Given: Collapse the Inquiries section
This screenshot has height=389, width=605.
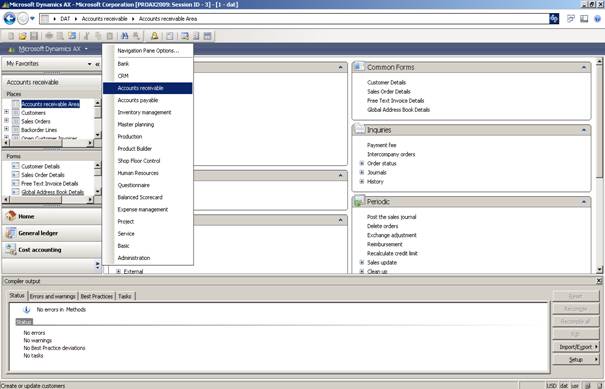Looking at the screenshot, I should point(583,130).
